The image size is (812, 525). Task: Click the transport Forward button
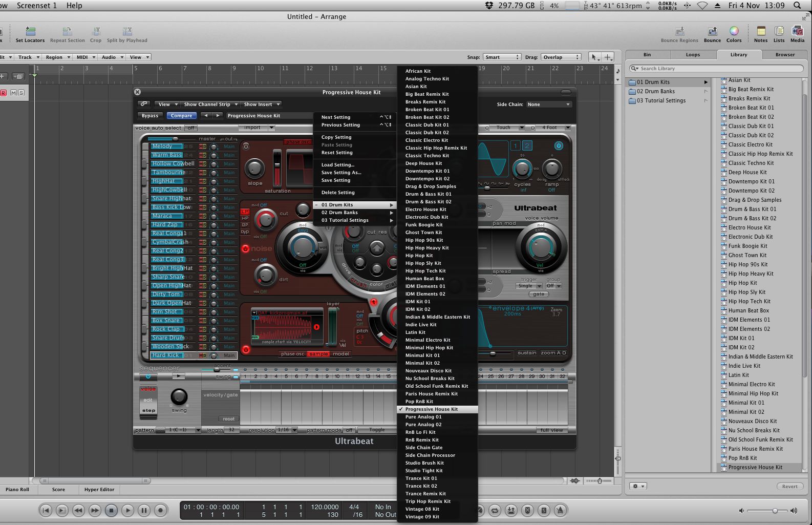[95, 510]
